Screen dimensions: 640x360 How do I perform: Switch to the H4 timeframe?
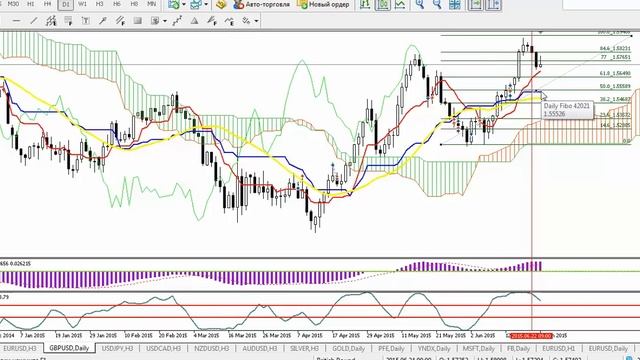pyautogui.click(x=48, y=4)
